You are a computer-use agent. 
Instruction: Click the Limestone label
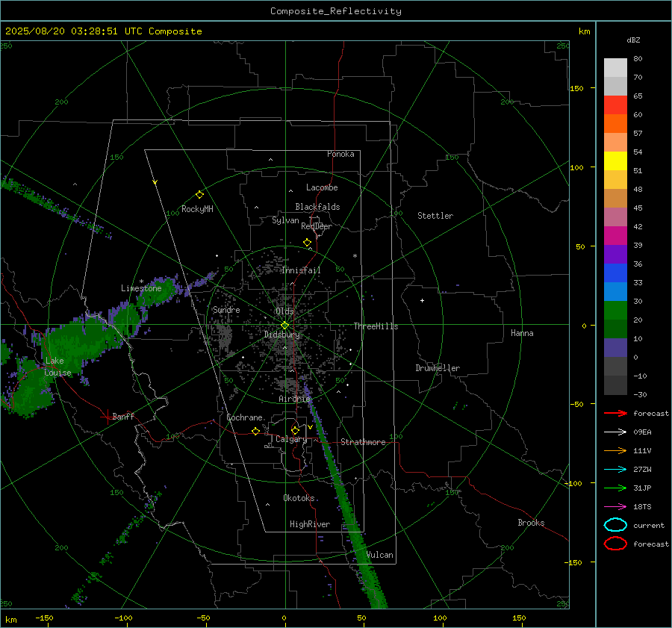pyautogui.click(x=141, y=288)
